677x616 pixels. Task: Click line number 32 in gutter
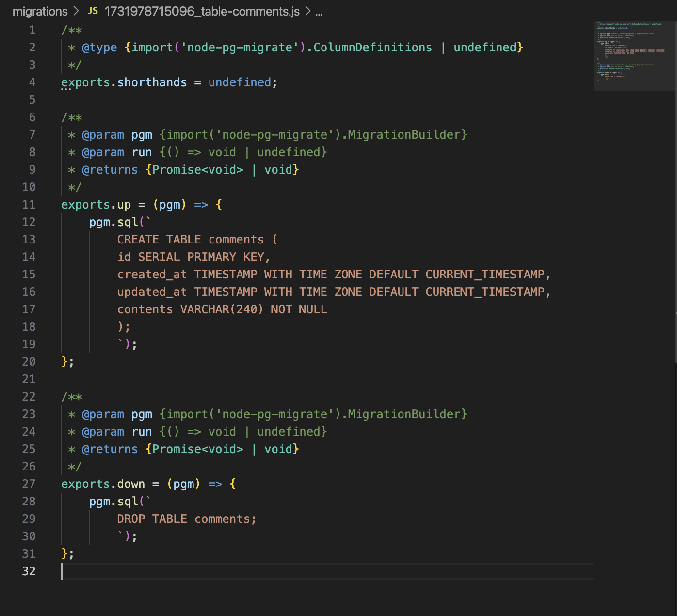pyautogui.click(x=29, y=571)
